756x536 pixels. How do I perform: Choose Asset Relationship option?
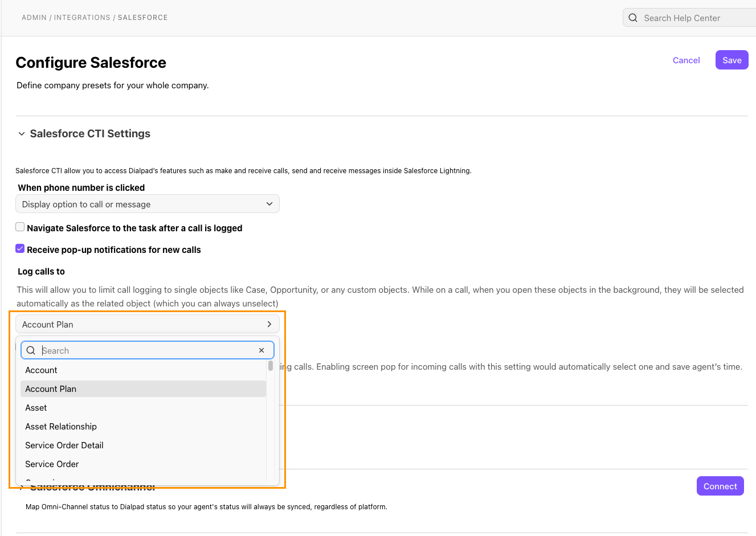(x=144, y=427)
